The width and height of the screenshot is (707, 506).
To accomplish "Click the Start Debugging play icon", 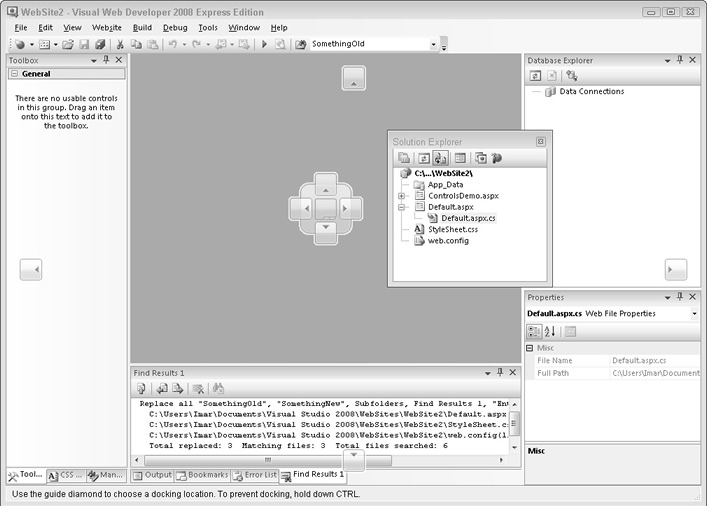I will (265, 44).
